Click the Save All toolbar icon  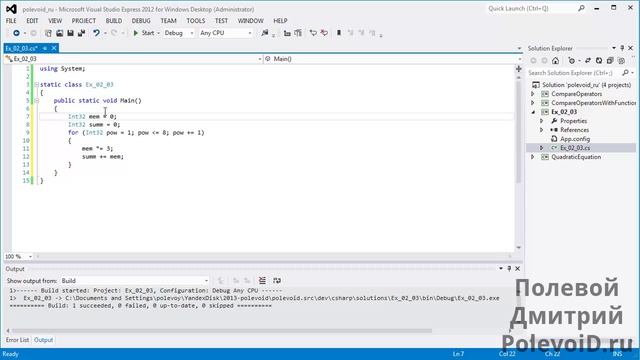click(81, 33)
